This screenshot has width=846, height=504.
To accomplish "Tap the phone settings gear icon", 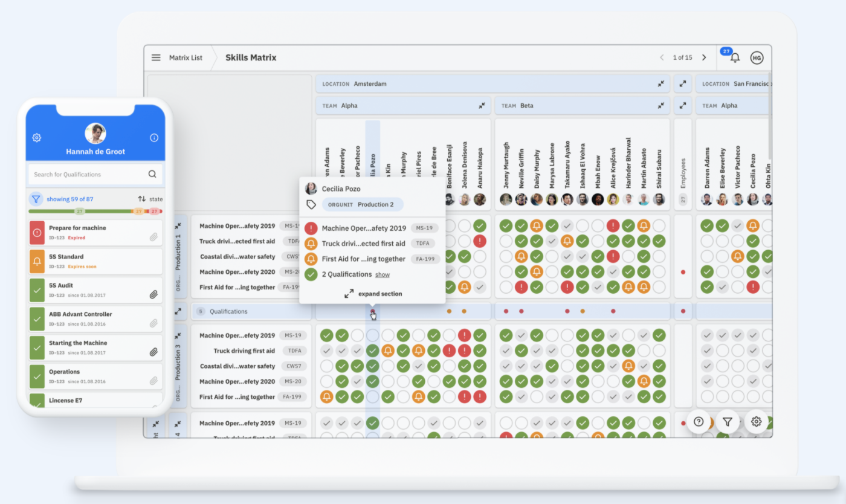I will pyautogui.click(x=37, y=138).
